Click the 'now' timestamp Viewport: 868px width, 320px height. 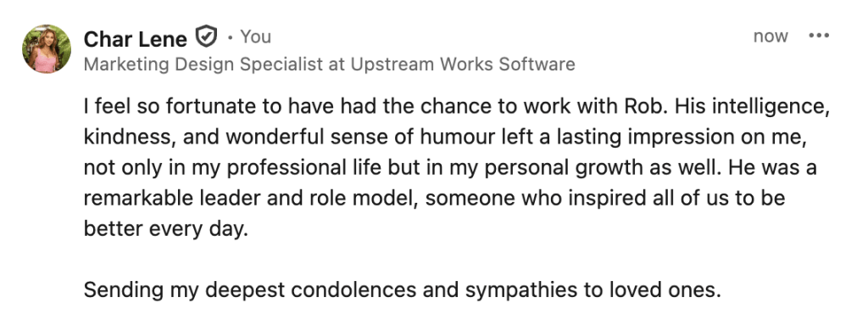coord(771,36)
